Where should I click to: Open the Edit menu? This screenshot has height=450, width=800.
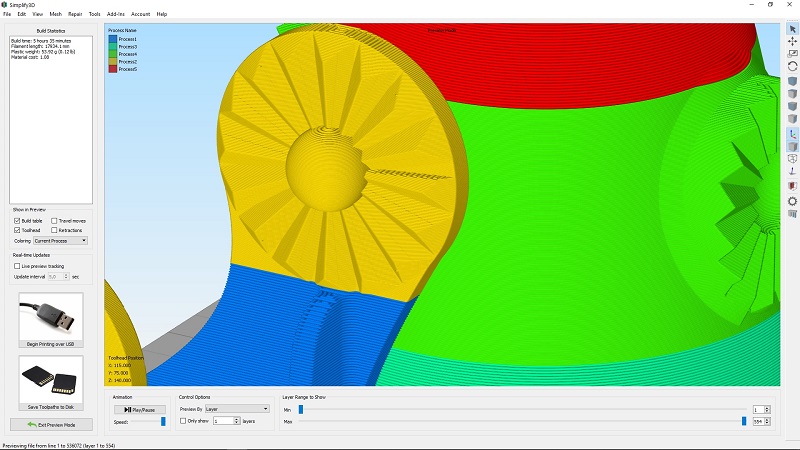coord(21,14)
